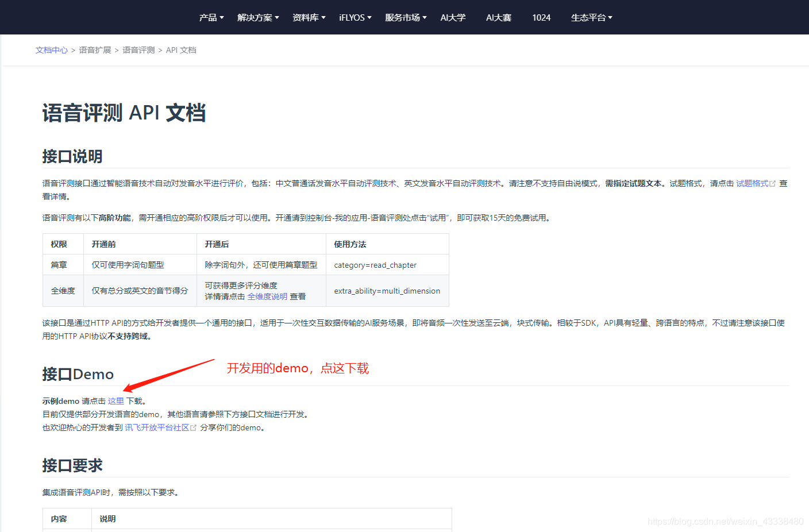Image resolution: width=809 pixels, height=532 pixels.
Task: Open the 服务市场 dropdown
Action: [x=402, y=17]
